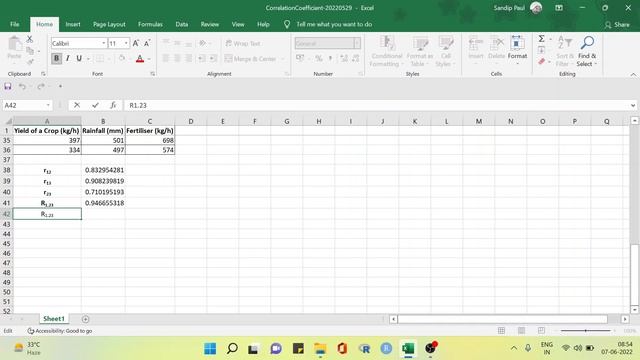
Task: Click the font color red A swatch
Action: [140, 59]
